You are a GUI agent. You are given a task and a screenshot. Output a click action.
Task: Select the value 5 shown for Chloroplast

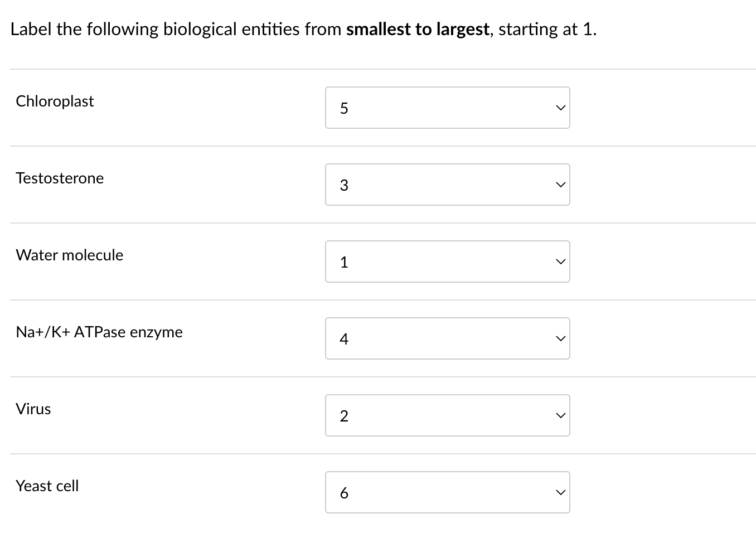point(345,108)
